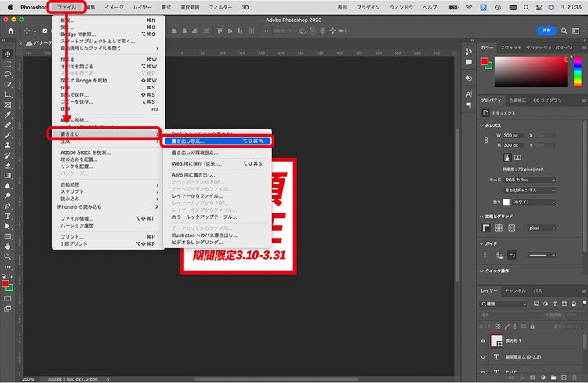Click the new adjustment layer icon
The width and height of the screenshot is (588, 383).
point(543,378)
